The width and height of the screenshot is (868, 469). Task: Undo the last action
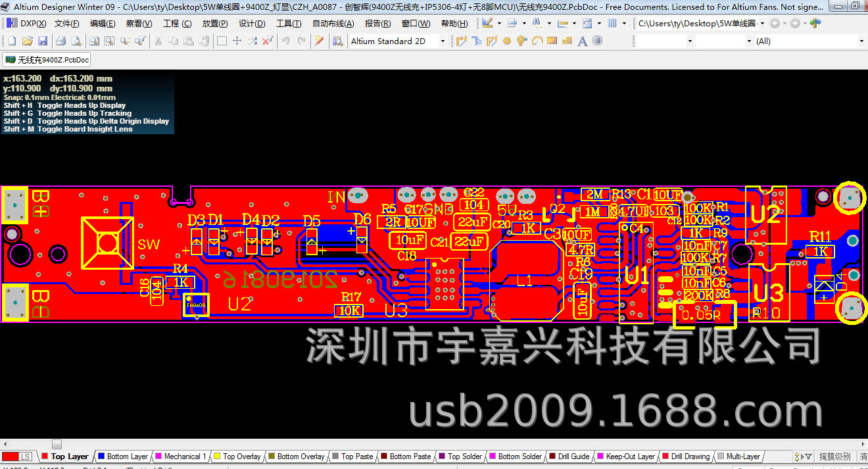285,41
